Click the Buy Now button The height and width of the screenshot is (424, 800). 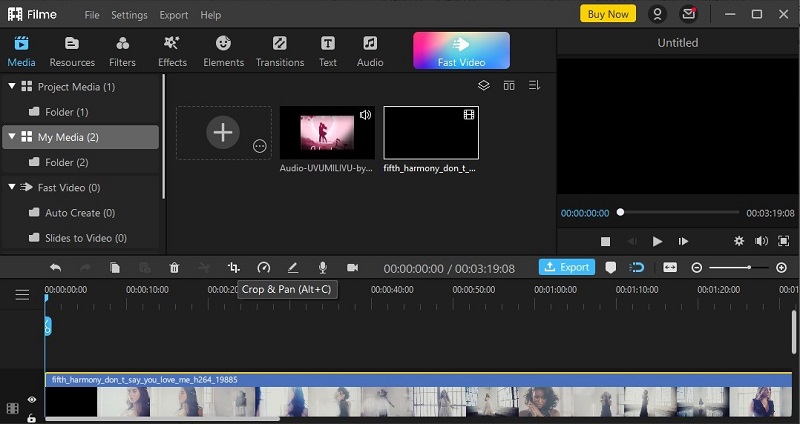tap(608, 14)
